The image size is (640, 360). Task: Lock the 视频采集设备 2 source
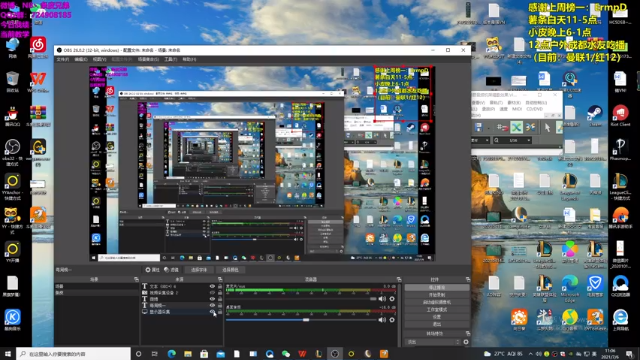(220, 293)
